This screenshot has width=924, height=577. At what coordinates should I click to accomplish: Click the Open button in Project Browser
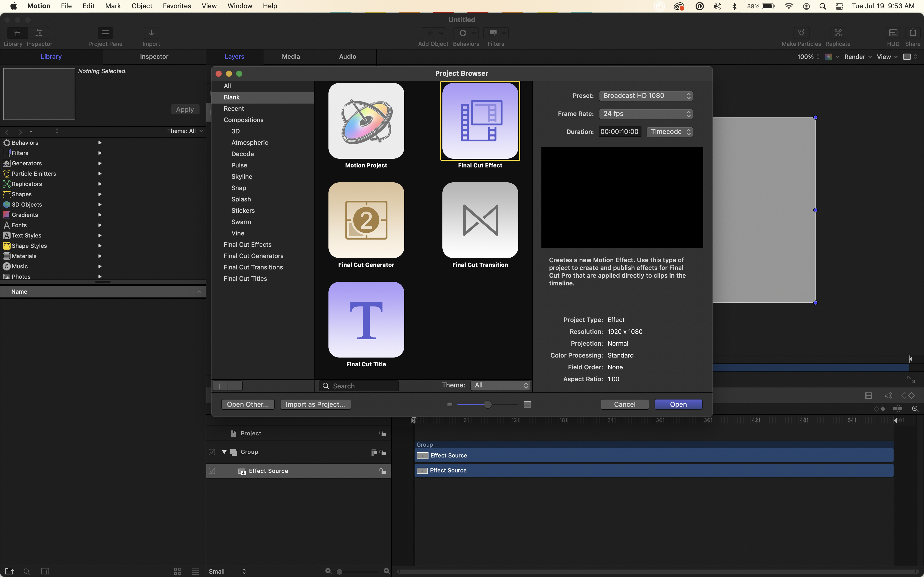pos(678,404)
